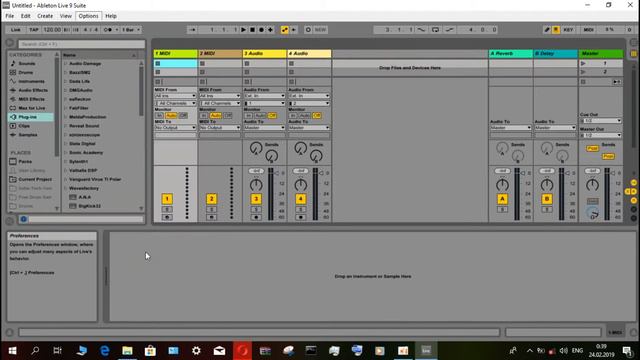Open the track 1 MIDI From dropdown
Image resolution: width=640 pixels, height=360 pixels.
176,96
